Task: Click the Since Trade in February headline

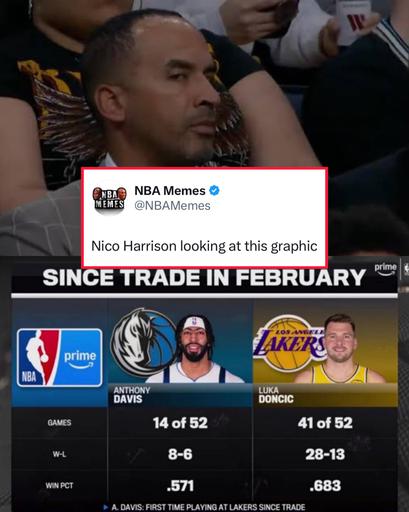Action: (204, 277)
